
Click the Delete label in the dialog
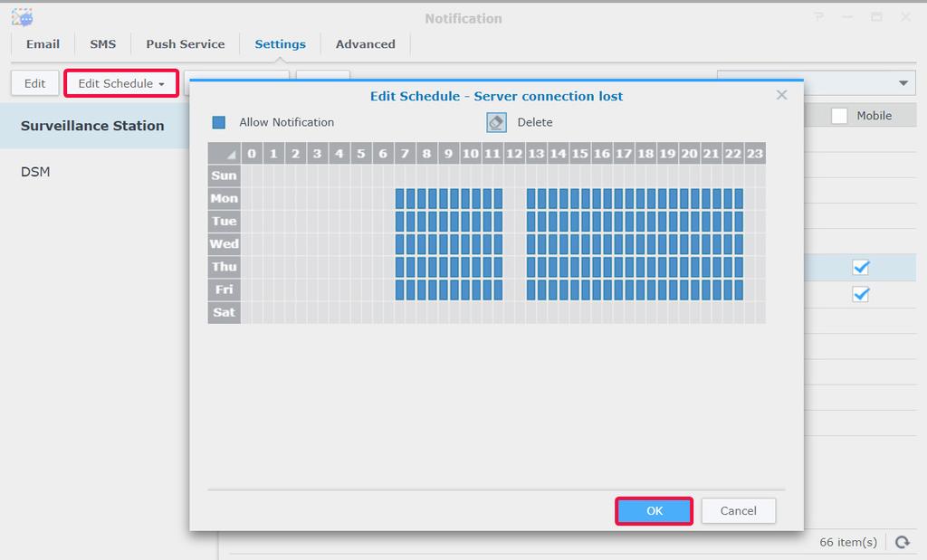point(535,122)
